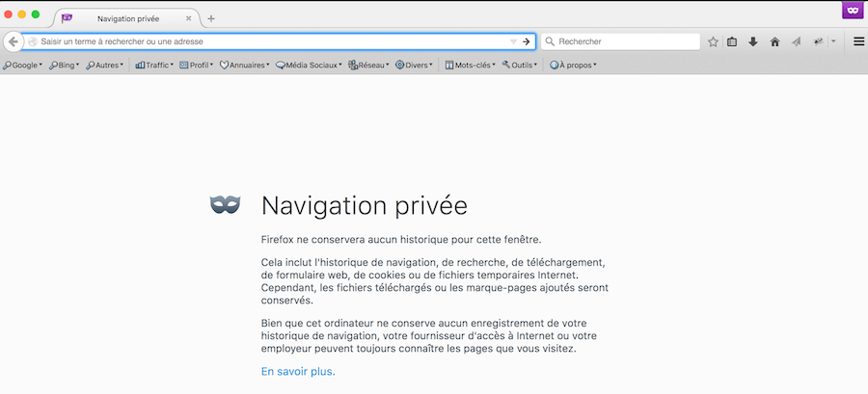This screenshot has height=394, width=868.
Task: Click the go arrow in address bar
Action: coord(527,41)
